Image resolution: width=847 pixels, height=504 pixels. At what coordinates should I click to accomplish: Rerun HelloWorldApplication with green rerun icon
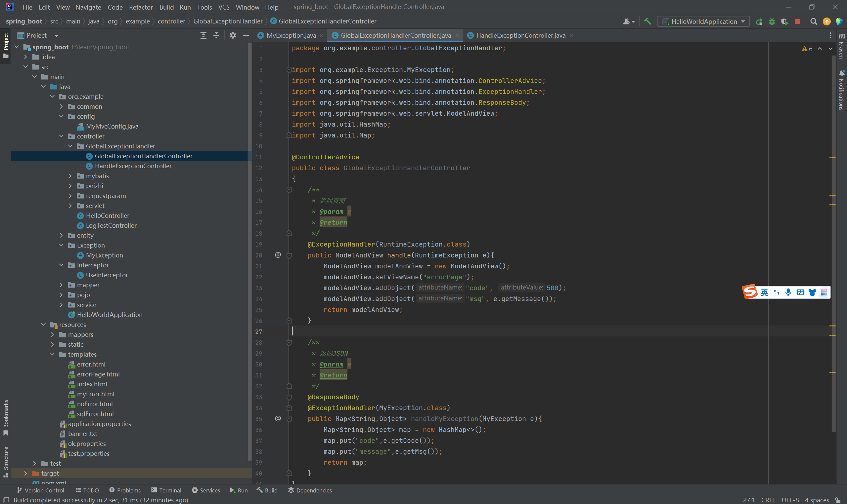(759, 21)
